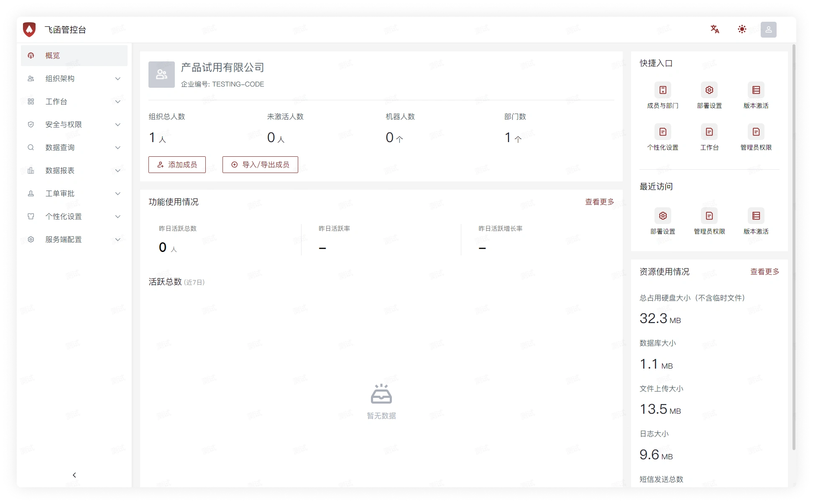This screenshot has height=504, width=813.
Task: Click the 活跃总数 (近7日) heading
Action: (176, 282)
